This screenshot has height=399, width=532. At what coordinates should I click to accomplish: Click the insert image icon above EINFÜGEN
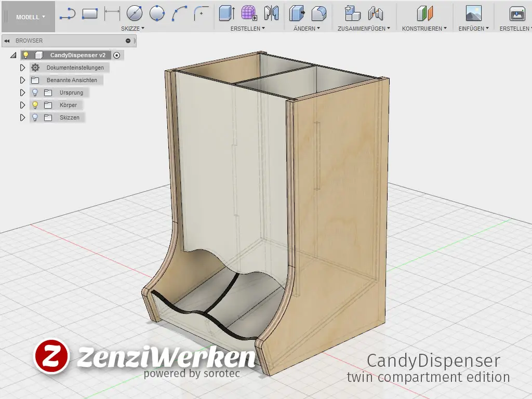(474, 14)
